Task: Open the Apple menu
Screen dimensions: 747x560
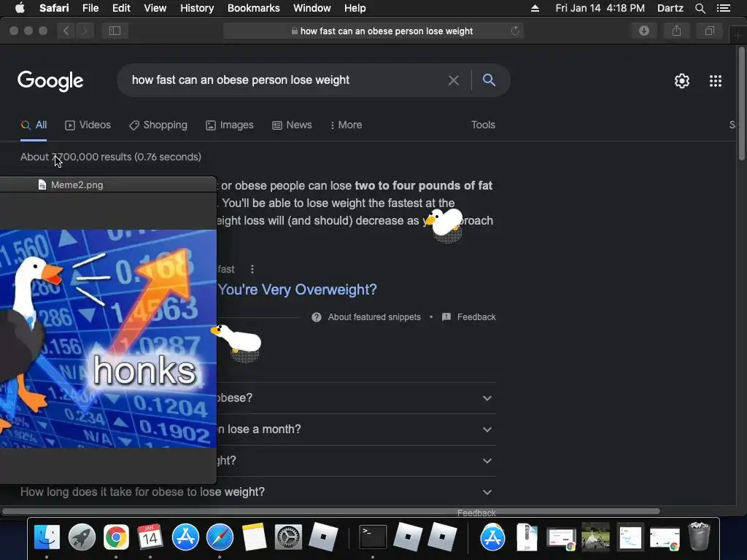Action: (20, 7)
